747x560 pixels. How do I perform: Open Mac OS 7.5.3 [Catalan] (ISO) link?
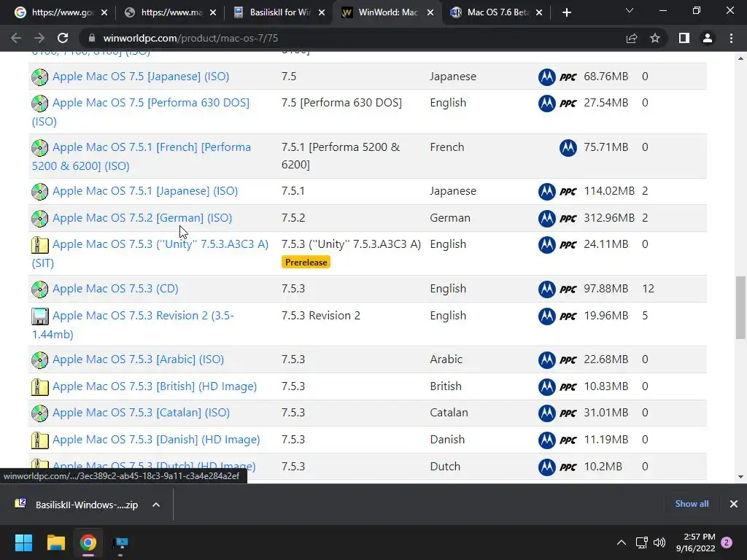(x=141, y=413)
